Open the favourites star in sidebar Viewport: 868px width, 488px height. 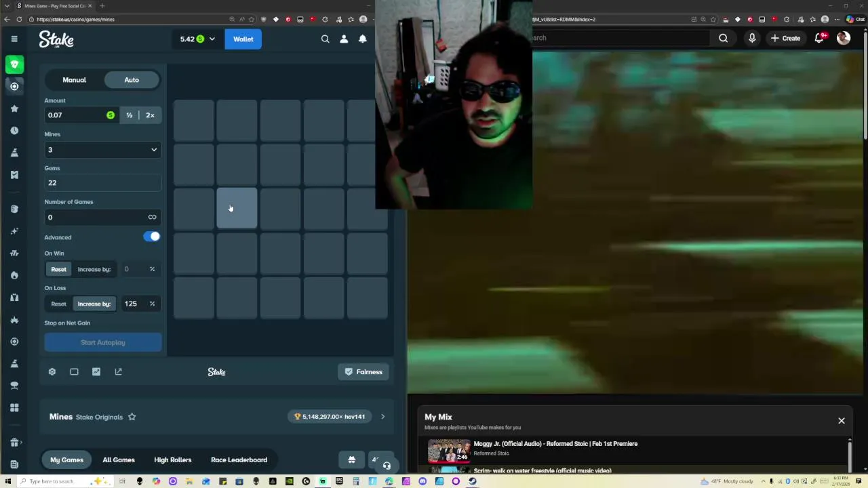point(14,108)
